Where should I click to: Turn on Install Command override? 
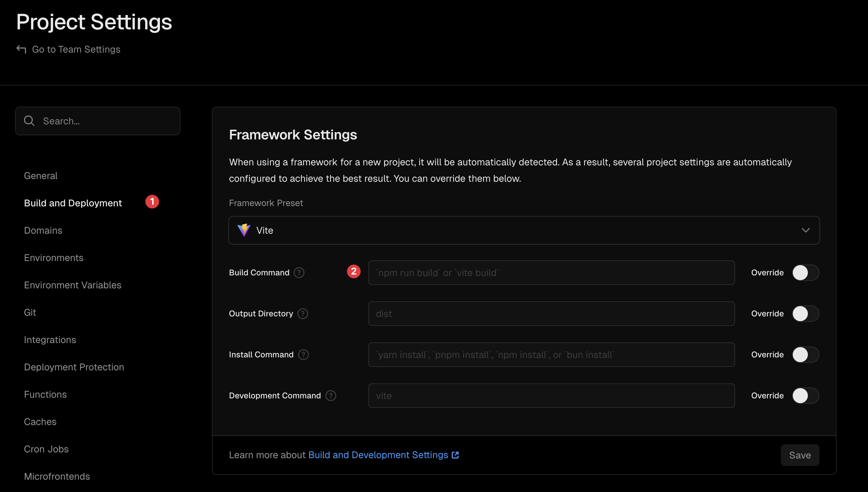coord(805,355)
